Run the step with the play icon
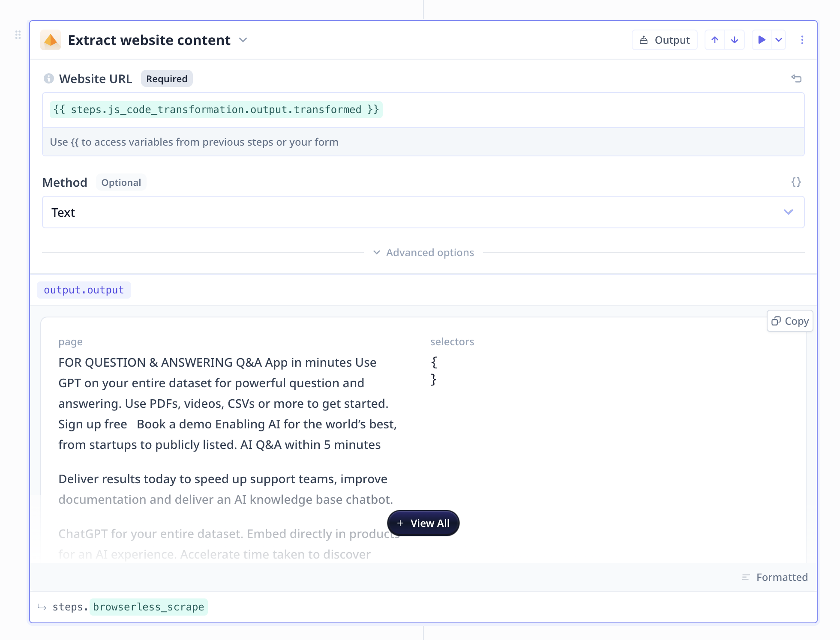This screenshot has width=840, height=640. [x=762, y=39]
